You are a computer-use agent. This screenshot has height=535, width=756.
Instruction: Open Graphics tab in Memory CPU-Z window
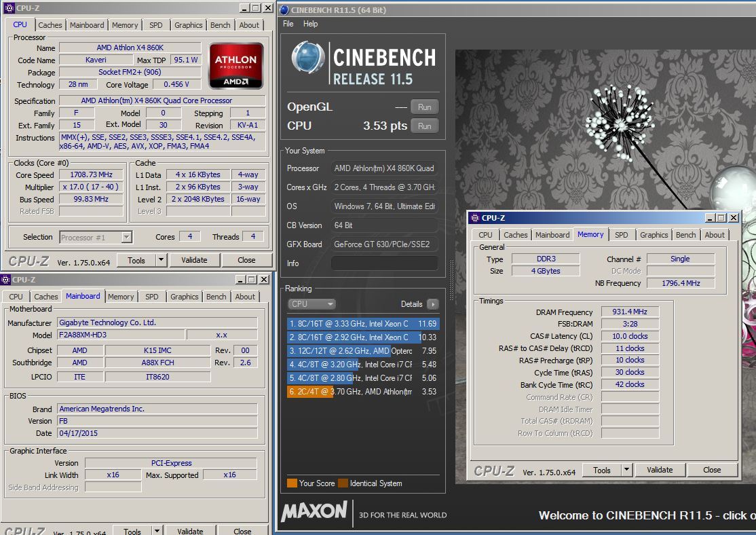pos(654,235)
